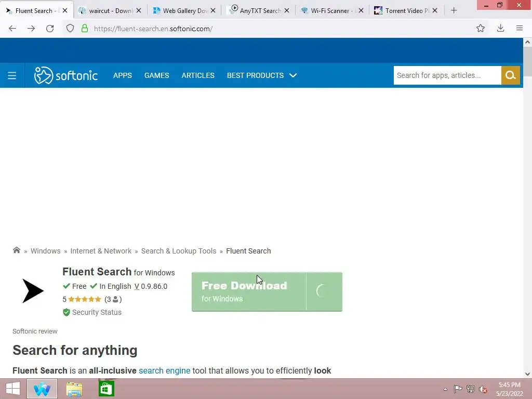Close the Fluent Search tab
The image size is (532, 399).
pos(65,10)
